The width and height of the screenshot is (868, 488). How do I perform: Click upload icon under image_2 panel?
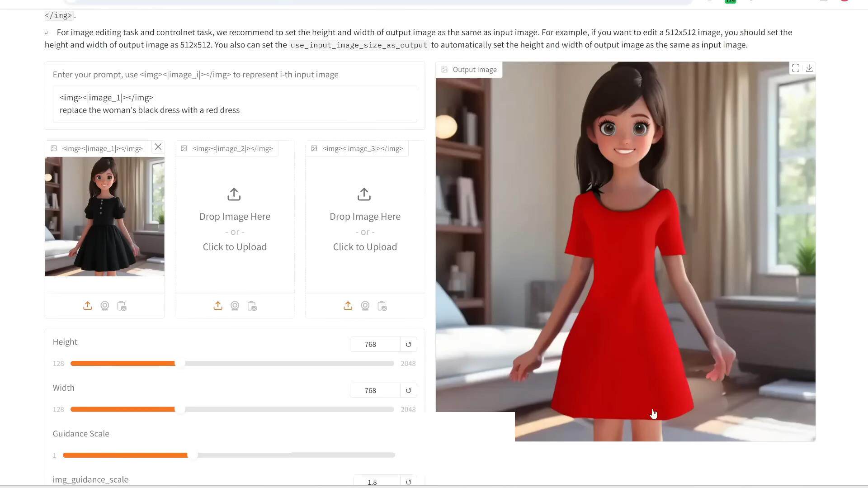point(218,306)
